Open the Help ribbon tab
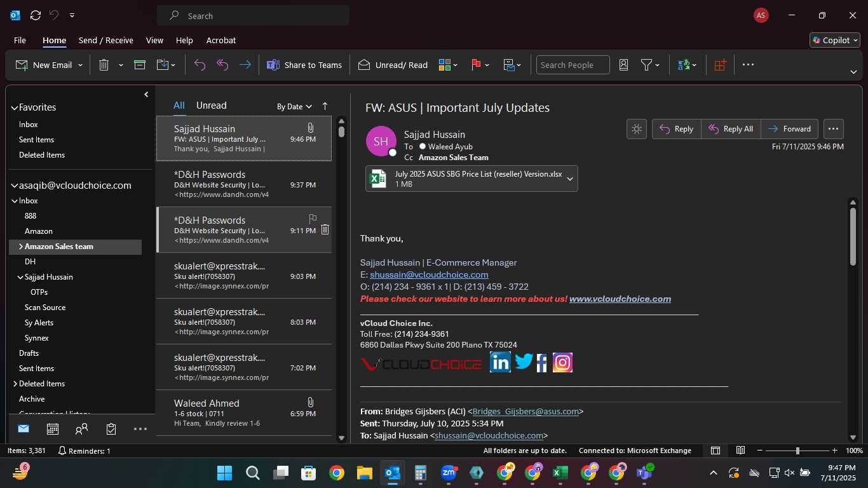868x488 pixels. pos(184,40)
